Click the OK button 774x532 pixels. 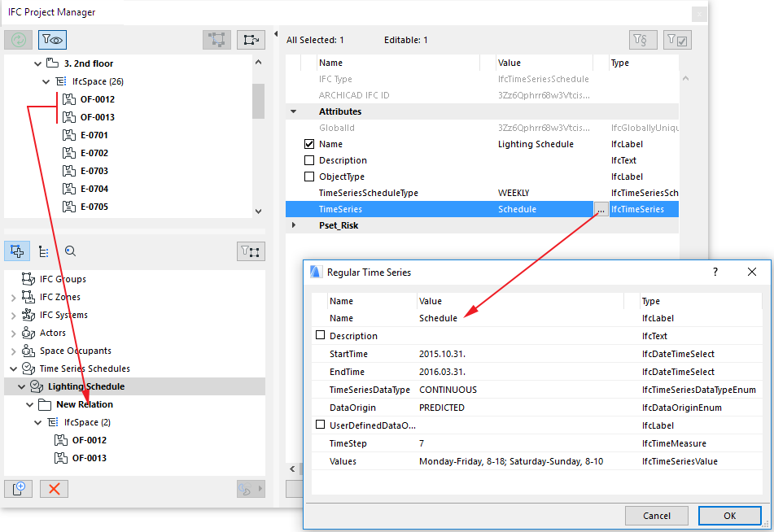pos(729,516)
